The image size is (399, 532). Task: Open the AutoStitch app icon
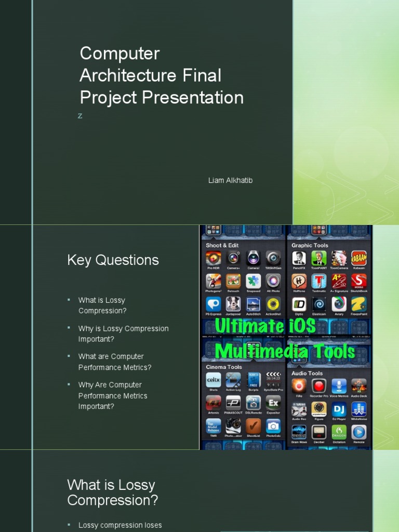253,304
